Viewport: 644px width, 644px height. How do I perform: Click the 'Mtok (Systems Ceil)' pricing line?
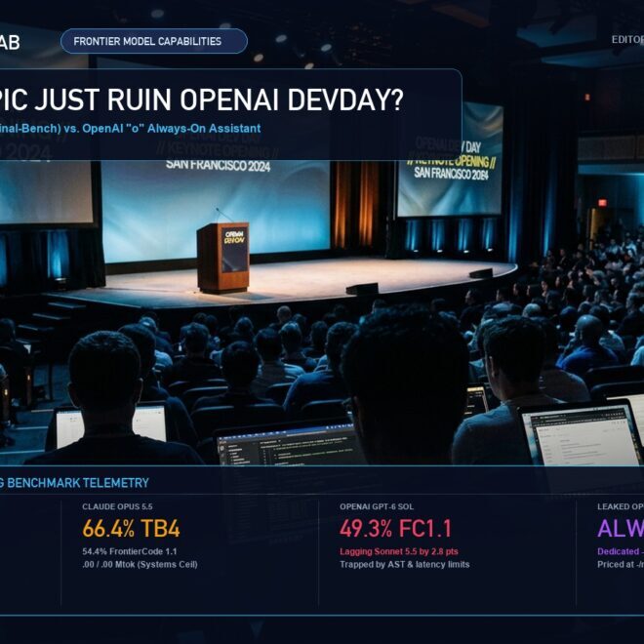[140, 565]
